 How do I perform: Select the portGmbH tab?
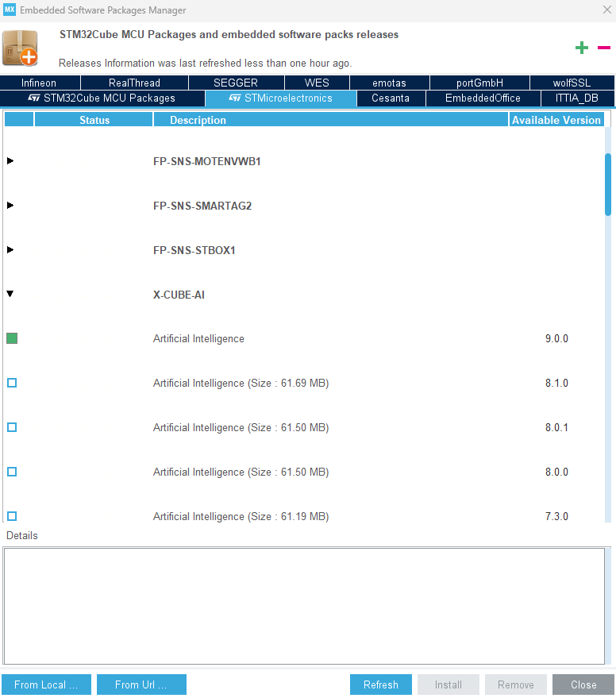click(x=479, y=83)
